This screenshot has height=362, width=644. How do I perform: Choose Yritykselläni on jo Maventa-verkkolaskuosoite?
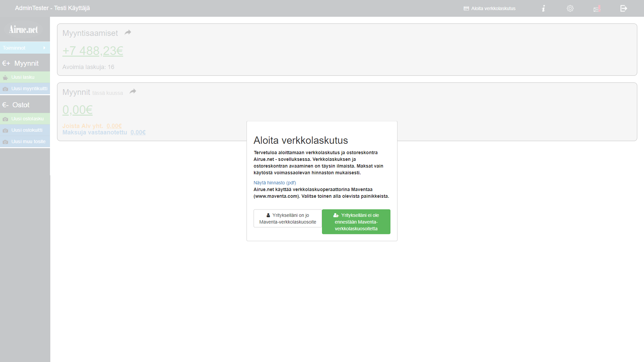(x=288, y=219)
